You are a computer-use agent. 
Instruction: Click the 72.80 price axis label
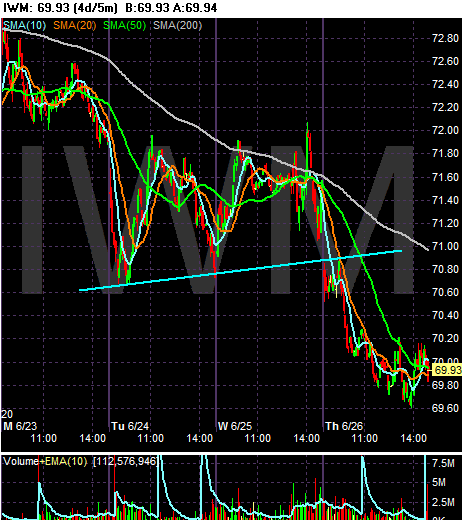pos(445,38)
